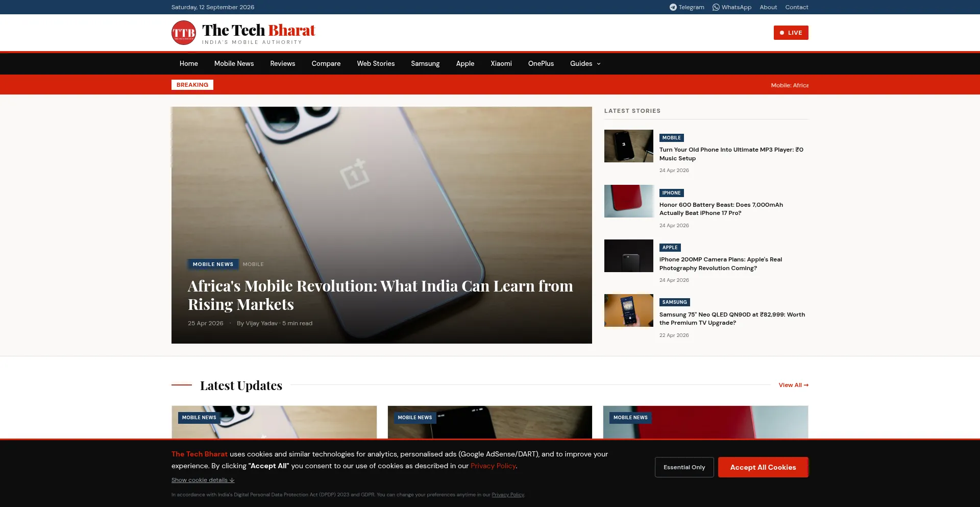This screenshot has width=980, height=507.
Task: Click The Tech Bharat name in cookie banner
Action: pyautogui.click(x=200, y=454)
